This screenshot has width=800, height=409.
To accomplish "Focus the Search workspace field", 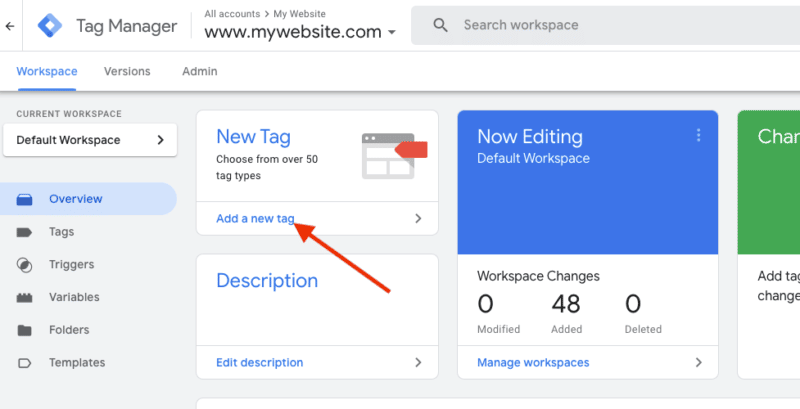I will point(606,25).
